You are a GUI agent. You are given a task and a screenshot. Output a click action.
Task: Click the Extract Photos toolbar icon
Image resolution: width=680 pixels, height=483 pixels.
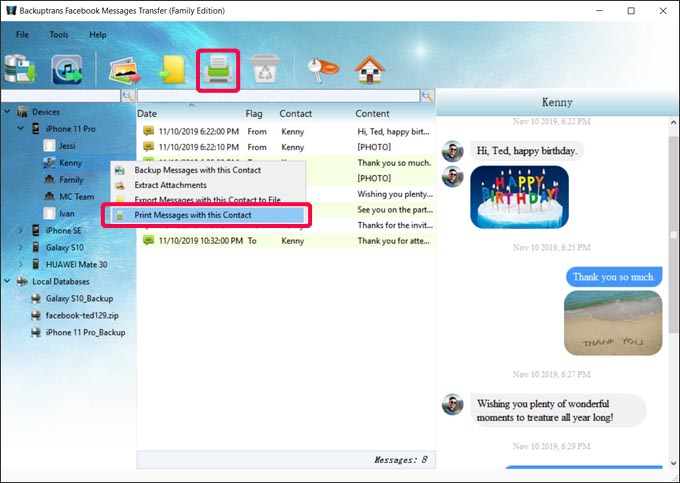click(124, 70)
